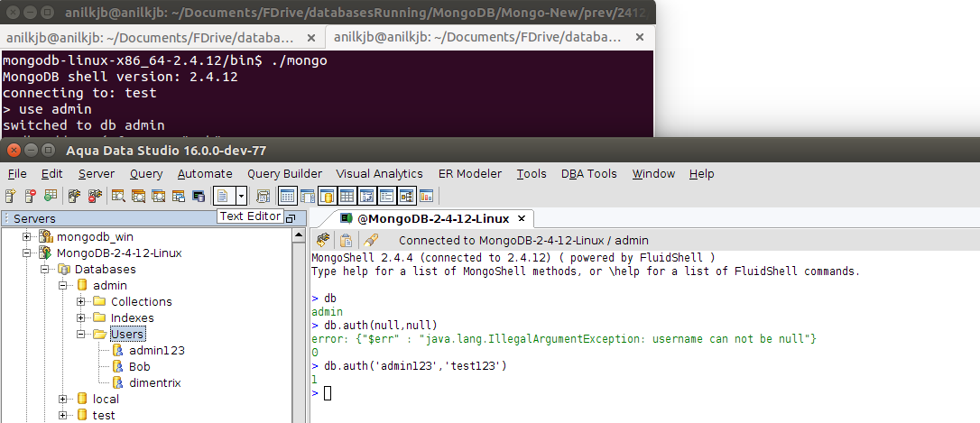The image size is (980, 423).
Task: Toggle the first bordered grid window icon
Action: point(288,196)
